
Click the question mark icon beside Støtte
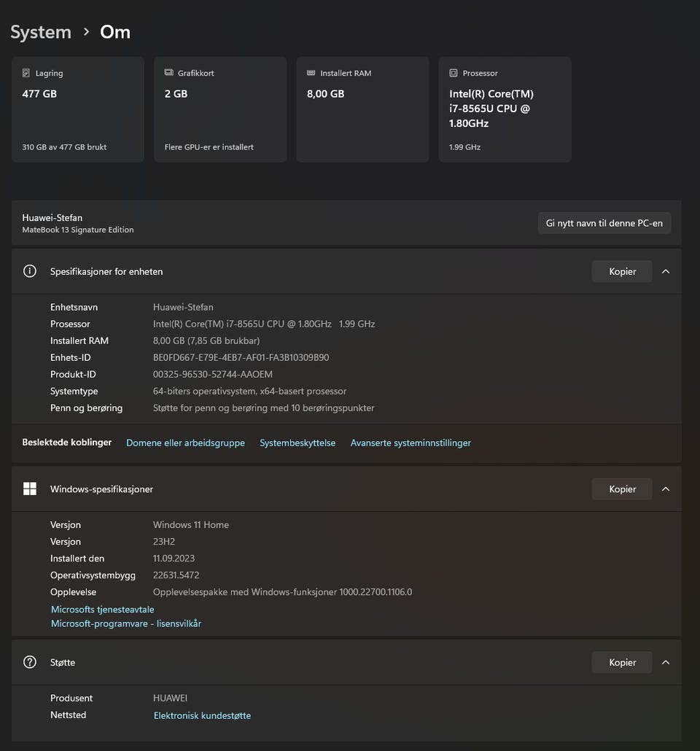click(30, 662)
